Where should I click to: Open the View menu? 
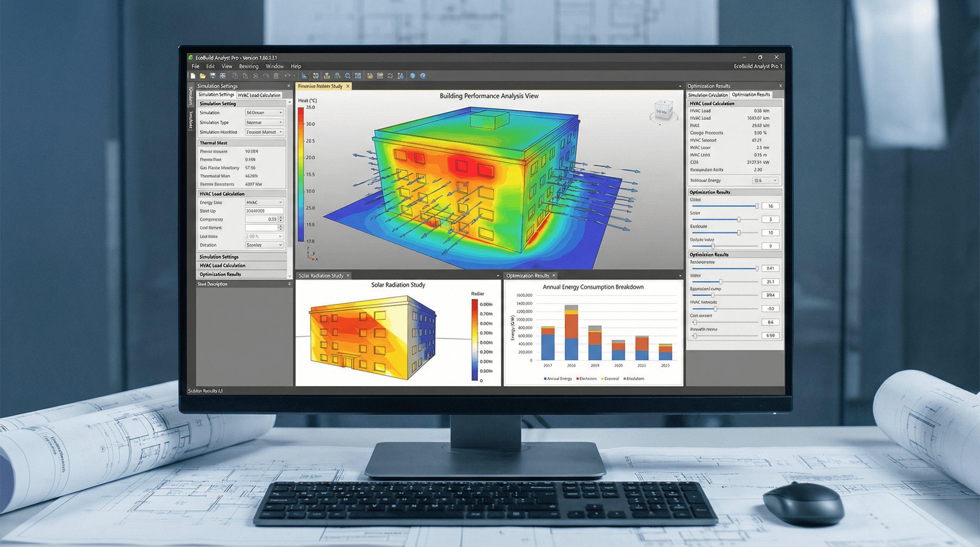(x=227, y=66)
